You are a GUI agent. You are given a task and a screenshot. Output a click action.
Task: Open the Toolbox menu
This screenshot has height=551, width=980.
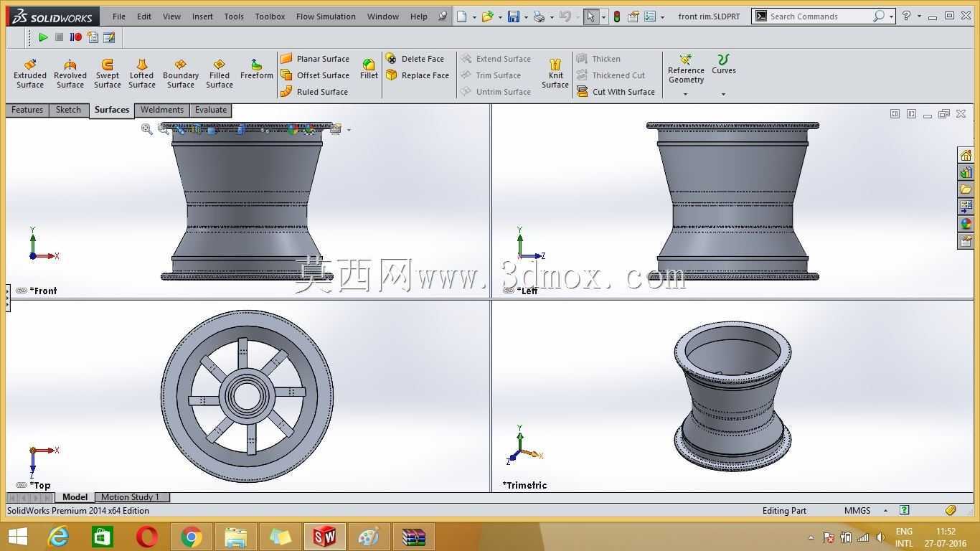[270, 17]
